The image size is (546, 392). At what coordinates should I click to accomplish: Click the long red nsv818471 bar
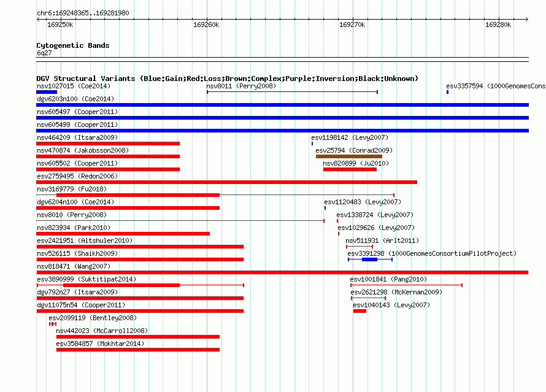[x=282, y=272]
